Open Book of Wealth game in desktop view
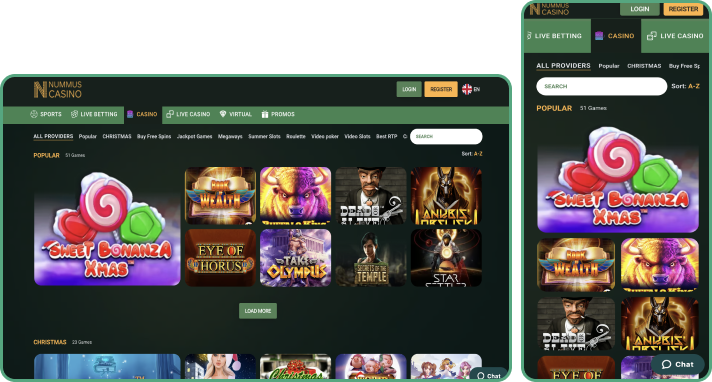Screen dimensions: 712x382 (x=220, y=195)
